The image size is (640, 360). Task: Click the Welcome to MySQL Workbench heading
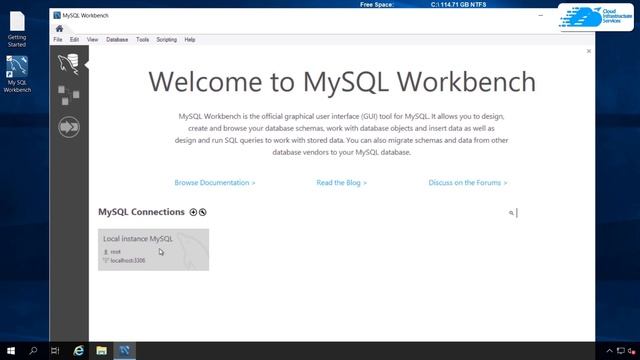click(342, 82)
